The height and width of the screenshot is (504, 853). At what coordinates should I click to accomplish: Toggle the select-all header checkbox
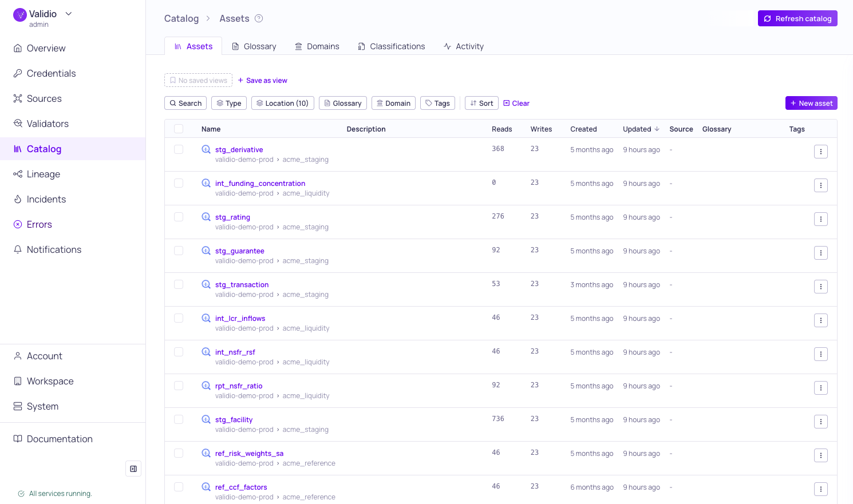[179, 129]
